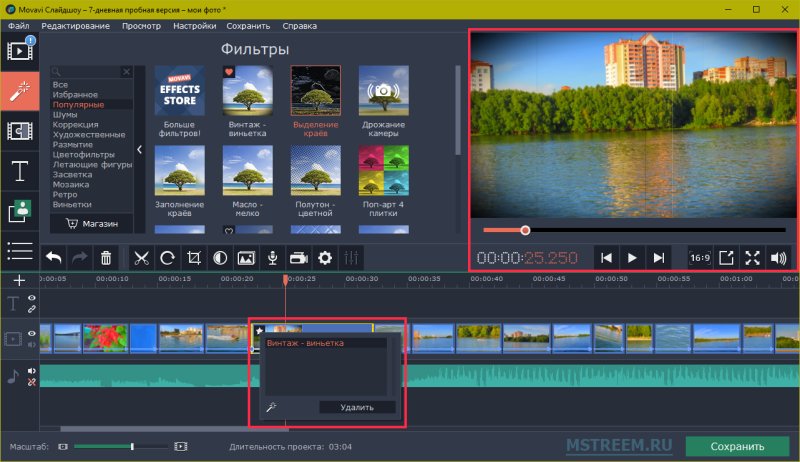Image resolution: width=800 pixels, height=462 pixels.
Task: Toggle title track visibility eye
Action: click(32, 298)
